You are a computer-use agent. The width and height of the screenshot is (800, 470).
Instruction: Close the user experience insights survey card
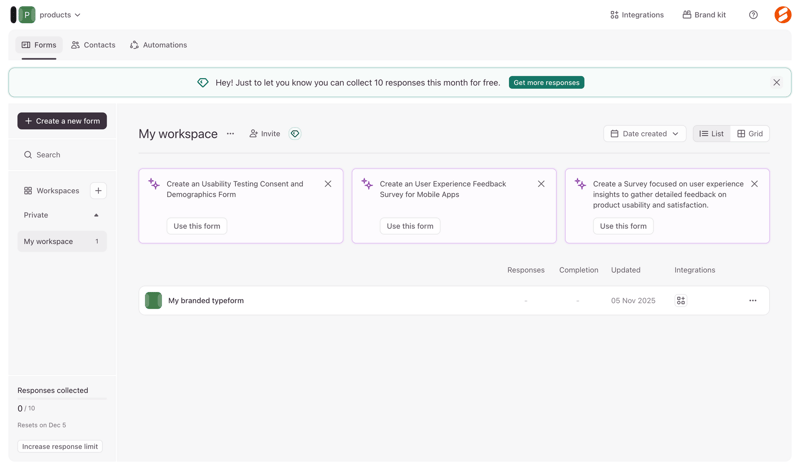coord(755,184)
